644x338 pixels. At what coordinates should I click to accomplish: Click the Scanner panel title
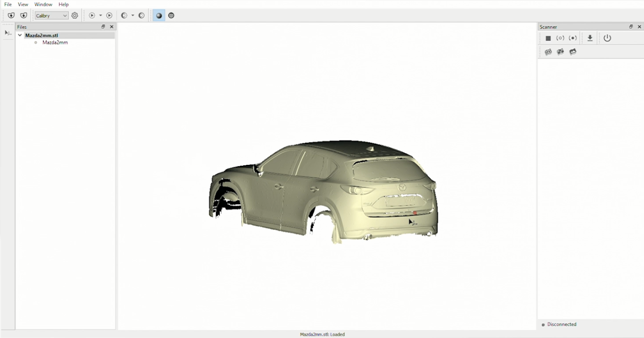tap(548, 27)
